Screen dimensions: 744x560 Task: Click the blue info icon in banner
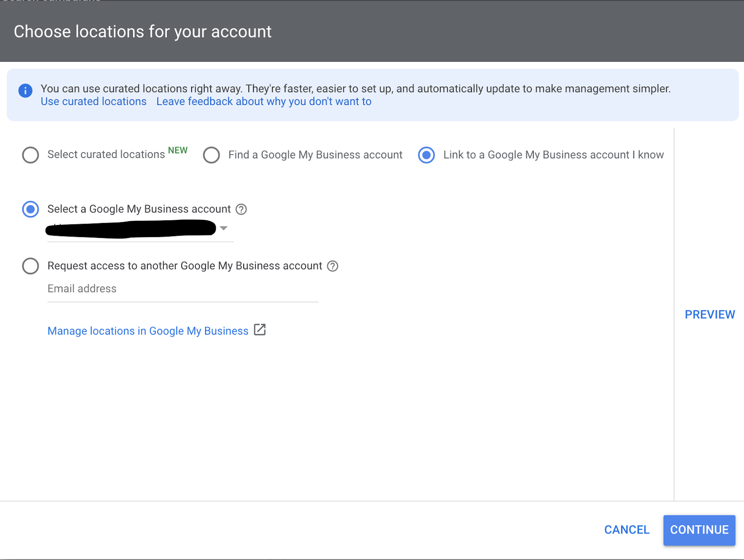[x=25, y=90]
